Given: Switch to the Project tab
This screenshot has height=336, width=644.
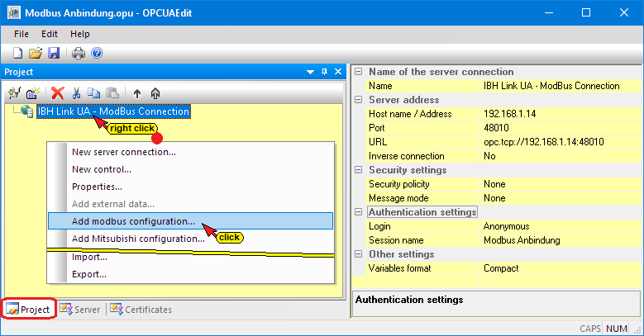Looking at the screenshot, I should click(29, 310).
